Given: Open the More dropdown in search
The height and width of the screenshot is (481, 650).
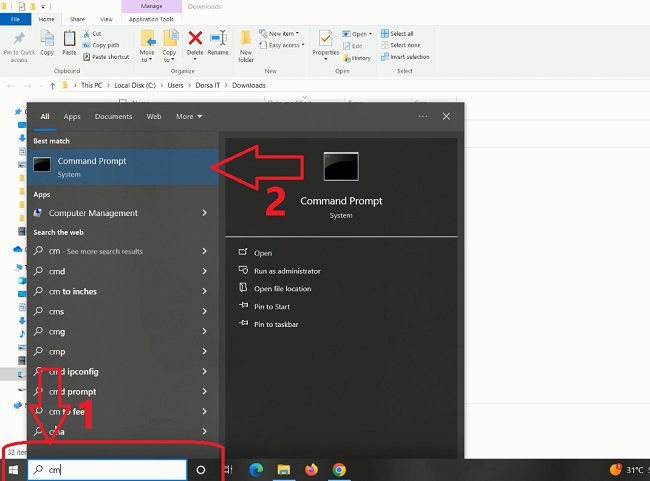Looking at the screenshot, I should pos(189,117).
